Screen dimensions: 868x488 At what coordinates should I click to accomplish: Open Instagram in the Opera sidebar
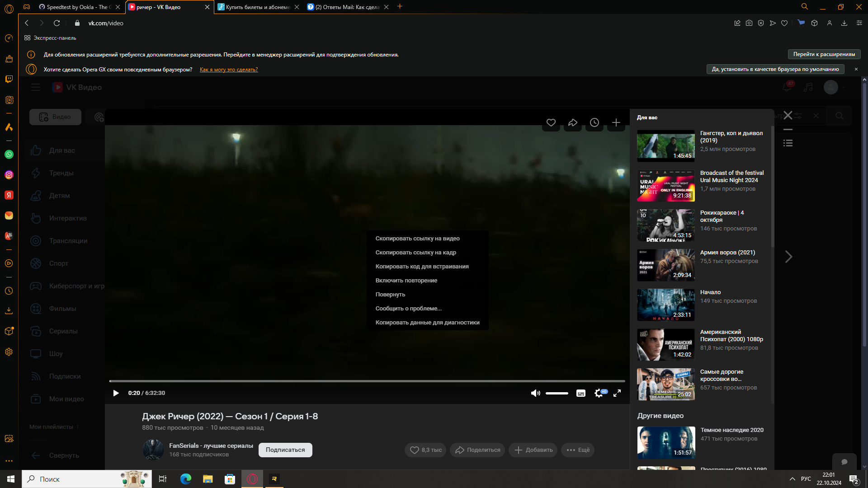click(9, 175)
